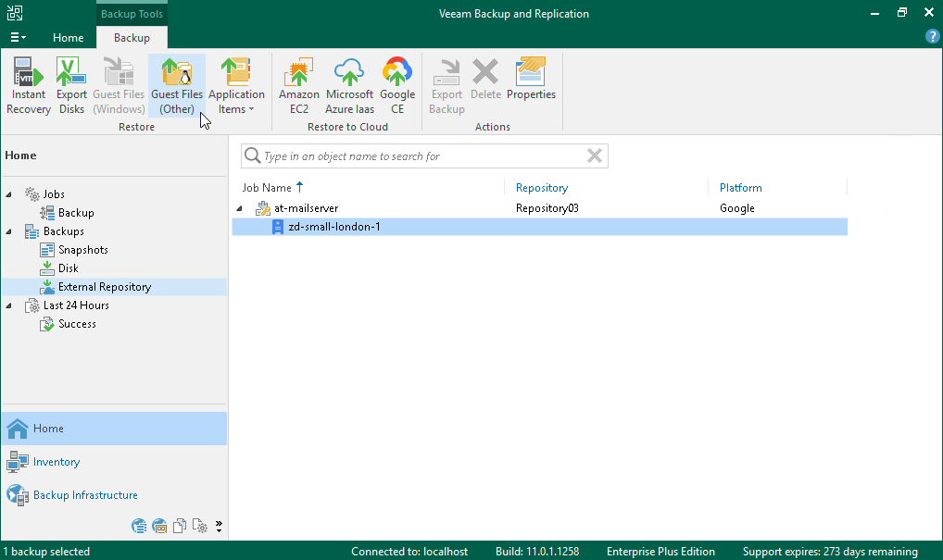The width and height of the screenshot is (943, 560).
Task: Launch Instant Recovery from the ribbon
Action: [29, 85]
